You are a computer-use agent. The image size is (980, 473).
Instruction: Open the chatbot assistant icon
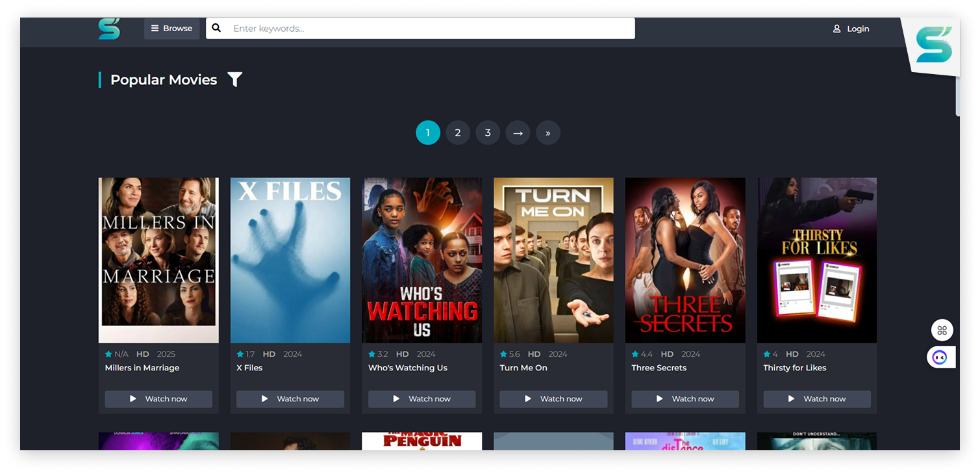941,357
